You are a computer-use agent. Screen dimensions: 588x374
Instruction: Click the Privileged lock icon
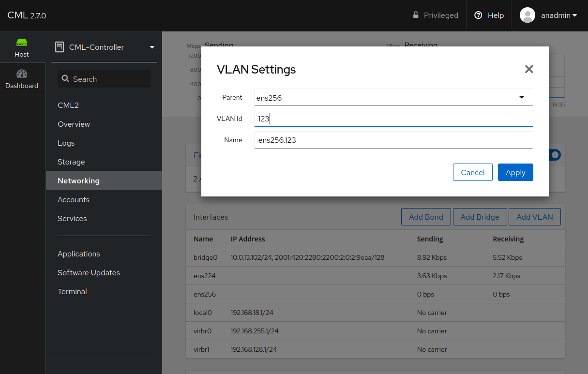415,15
